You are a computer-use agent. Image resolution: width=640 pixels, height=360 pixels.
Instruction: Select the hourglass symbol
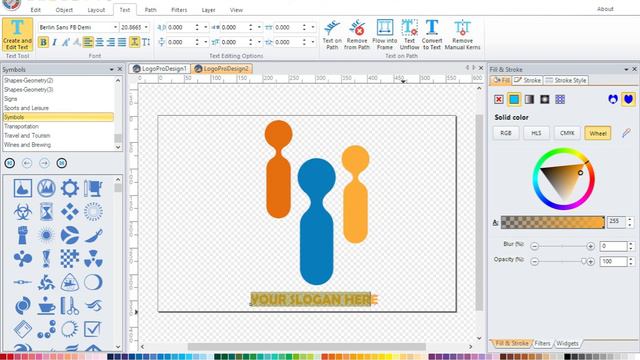(x=46, y=212)
